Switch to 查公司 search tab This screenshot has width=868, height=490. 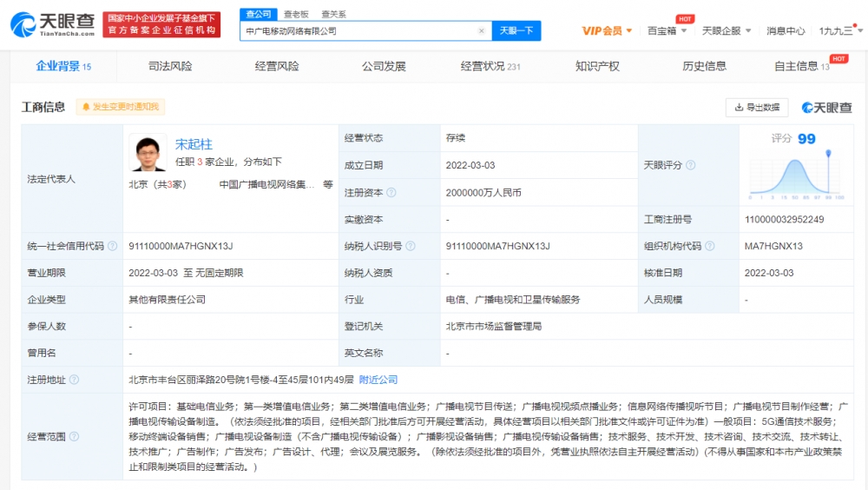point(259,15)
